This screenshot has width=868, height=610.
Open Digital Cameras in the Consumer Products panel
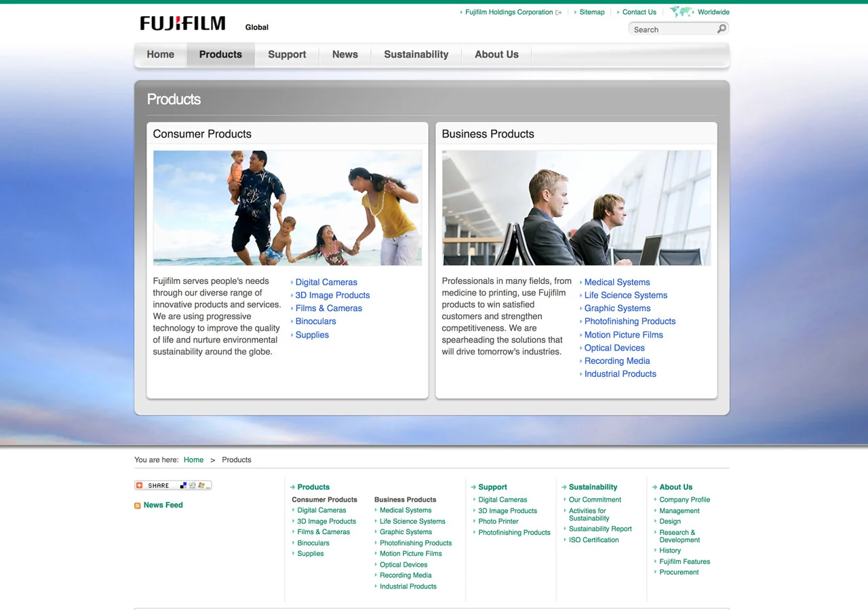point(326,282)
